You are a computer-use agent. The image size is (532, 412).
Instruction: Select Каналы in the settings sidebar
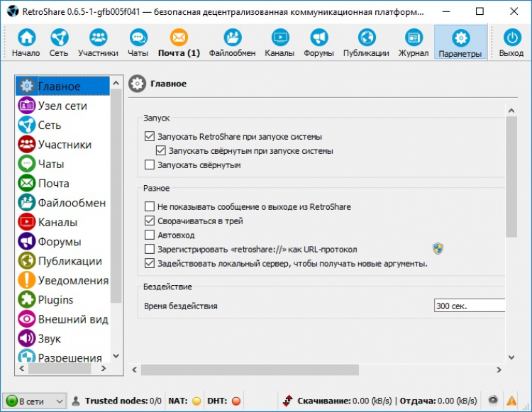coord(62,222)
